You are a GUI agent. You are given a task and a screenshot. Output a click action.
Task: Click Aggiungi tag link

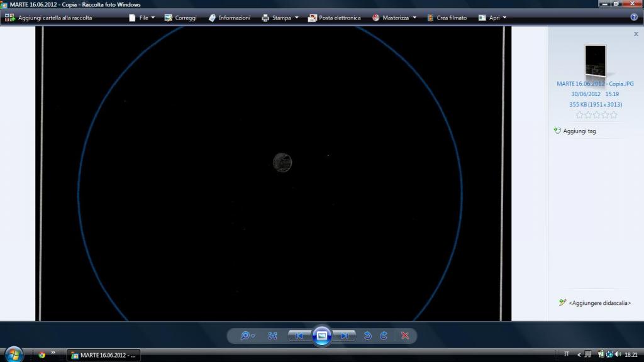coord(579,131)
